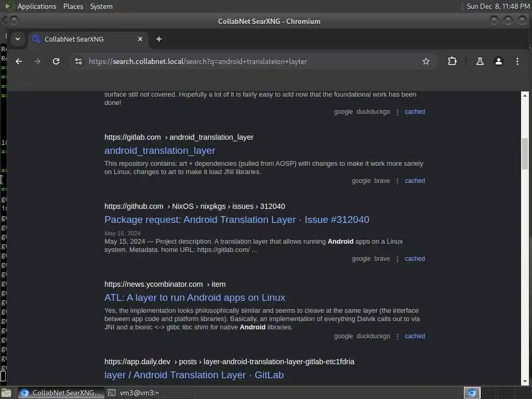Image resolution: width=532 pixels, height=399 pixels.
Task: Bookmark this page with the star icon
Action: click(x=426, y=61)
